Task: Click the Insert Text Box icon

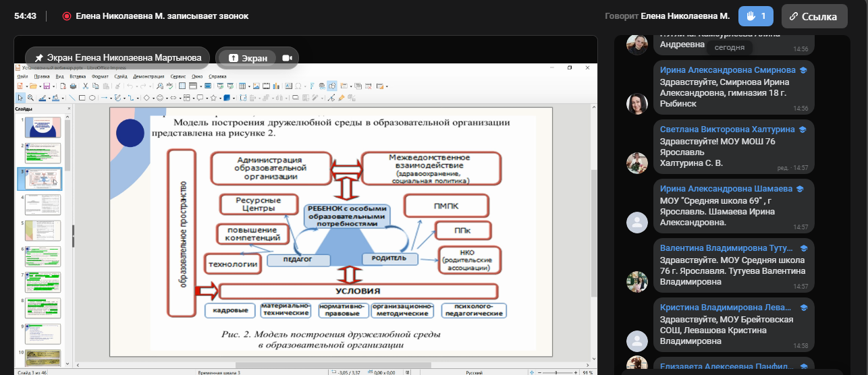Action: 288,86
